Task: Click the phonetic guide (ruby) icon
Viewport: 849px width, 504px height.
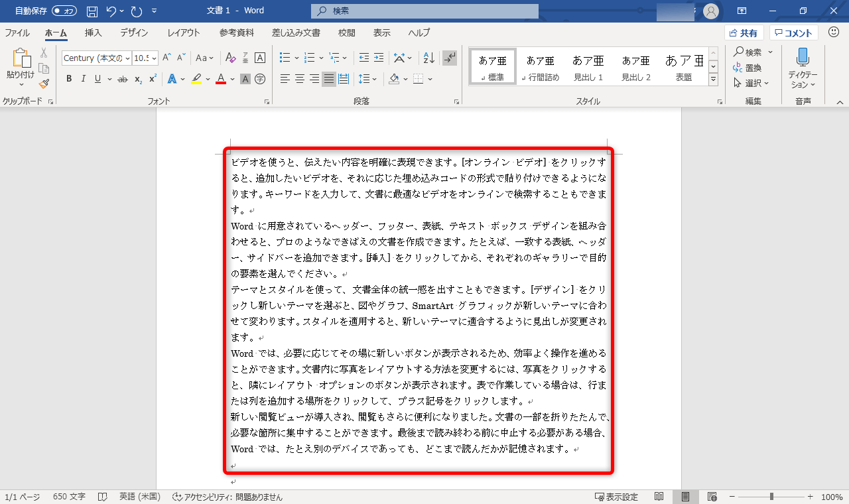Action: pos(245,58)
